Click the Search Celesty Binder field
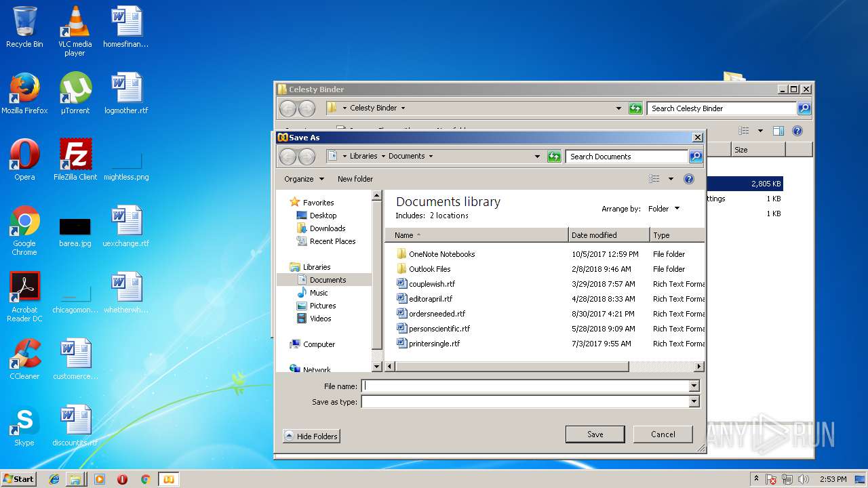This screenshot has height=488, width=868. (721, 108)
